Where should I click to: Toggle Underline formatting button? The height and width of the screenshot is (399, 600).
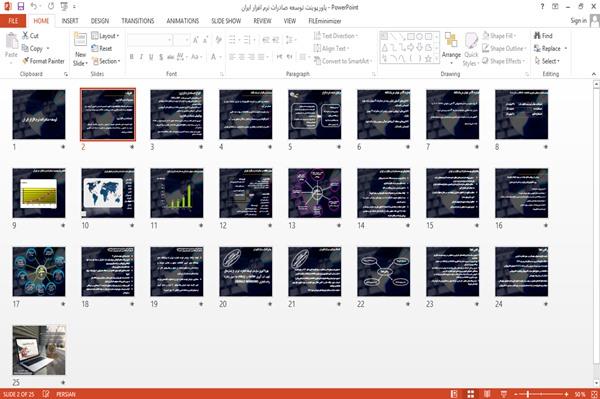(x=151, y=57)
